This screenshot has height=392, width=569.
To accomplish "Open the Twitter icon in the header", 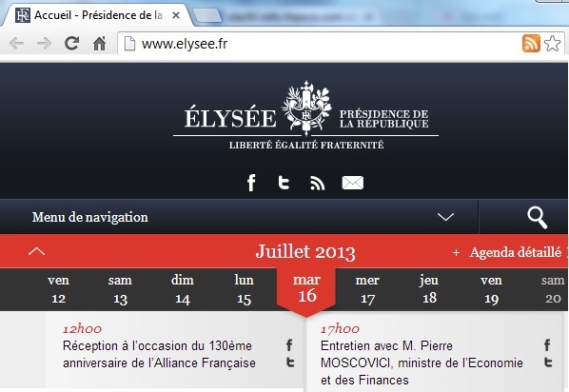I will coord(284,183).
